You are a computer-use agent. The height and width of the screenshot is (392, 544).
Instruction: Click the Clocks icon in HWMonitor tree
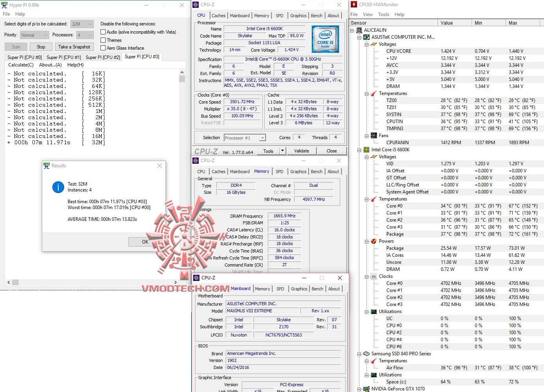click(x=374, y=276)
